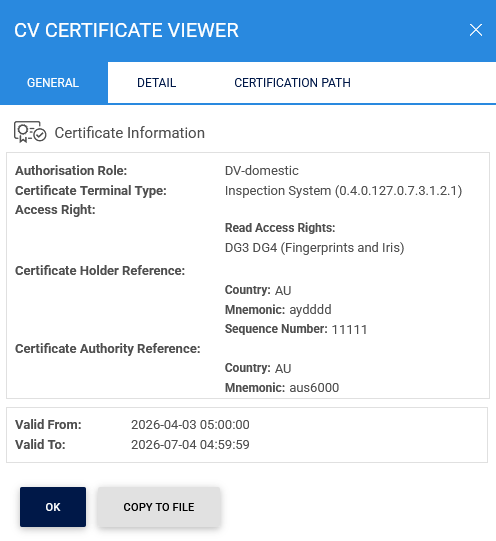
Task: Click the Copy to File button
Action: 159,507
